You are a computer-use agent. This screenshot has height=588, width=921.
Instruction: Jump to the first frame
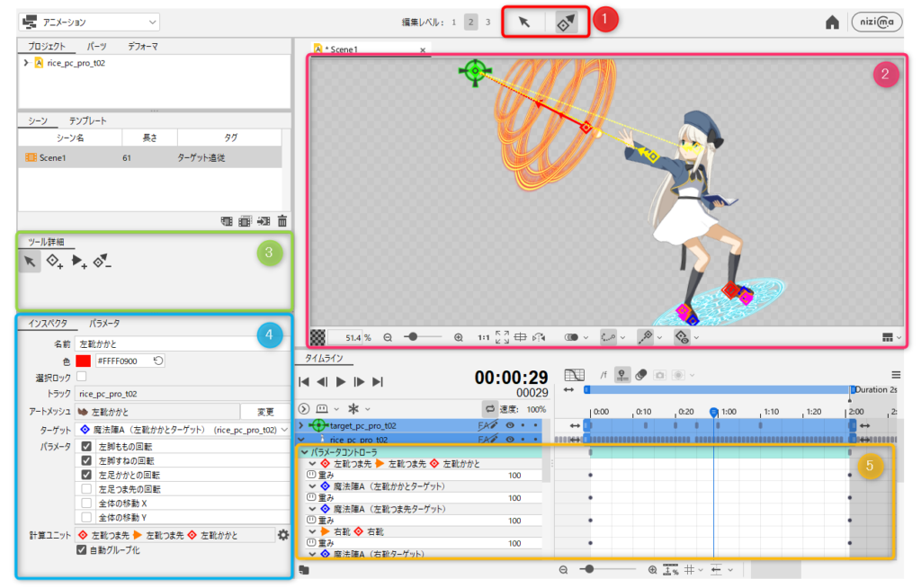[x=304, y=382]
